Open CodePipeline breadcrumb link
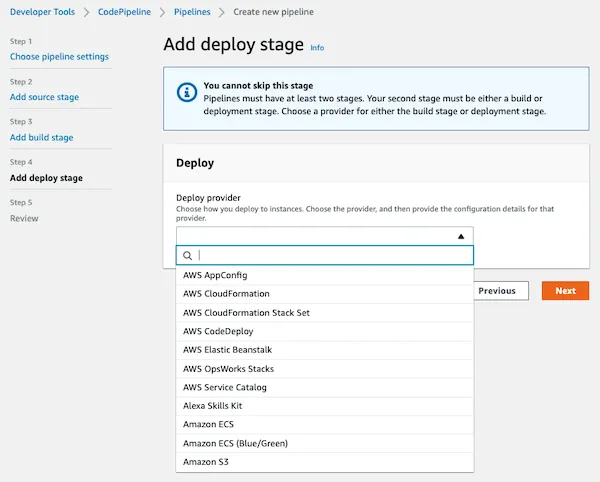 point(124,12)
